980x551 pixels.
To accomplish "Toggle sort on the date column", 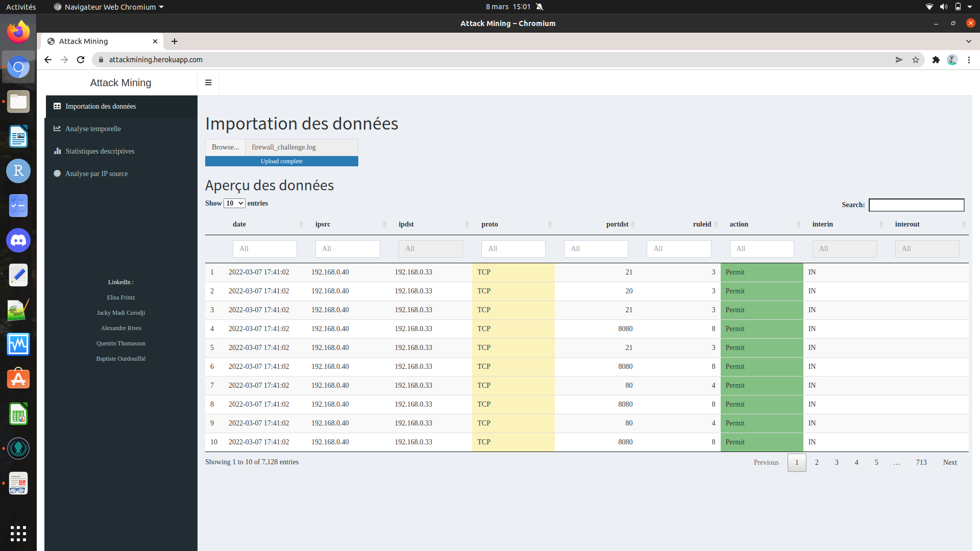I will [x=239, y=224].
